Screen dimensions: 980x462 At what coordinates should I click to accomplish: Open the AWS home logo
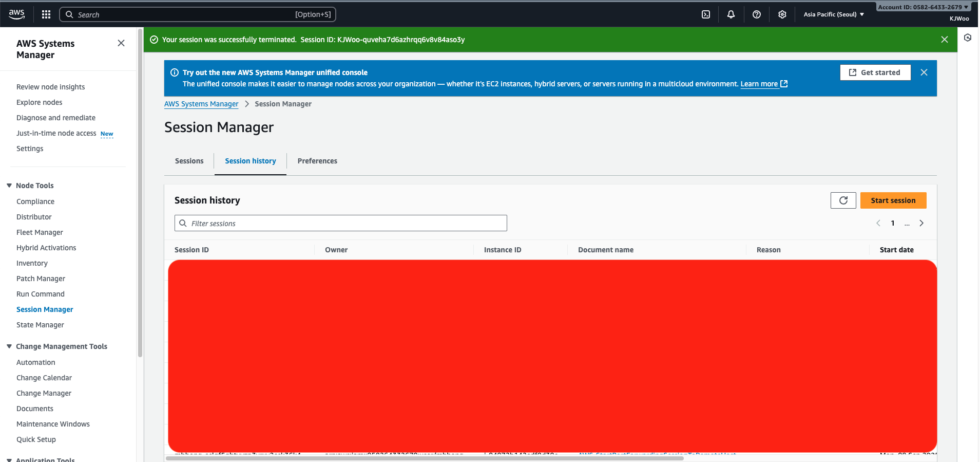16,14
